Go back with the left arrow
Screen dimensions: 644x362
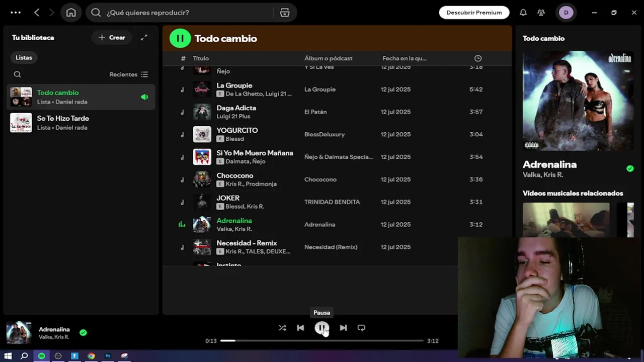37,13
